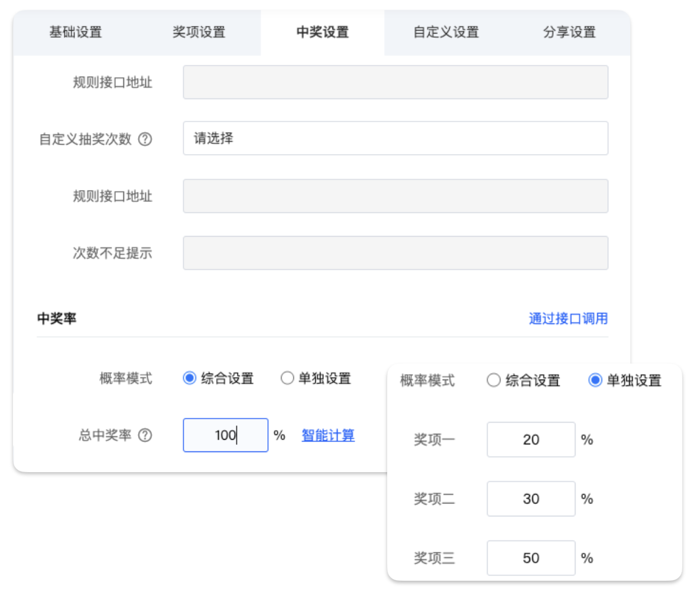The height and width of the screenshot is (589, 700).
Task: Open the 奖项设置 tab
Action: pyautogui.click(x=199, y=32)
